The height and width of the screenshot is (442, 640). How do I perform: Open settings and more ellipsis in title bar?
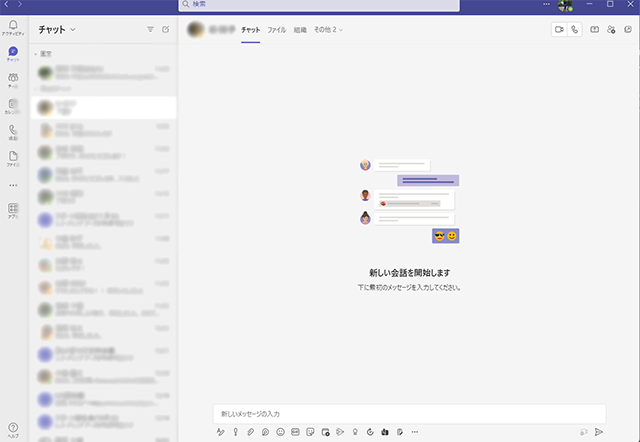click(546, 4)
